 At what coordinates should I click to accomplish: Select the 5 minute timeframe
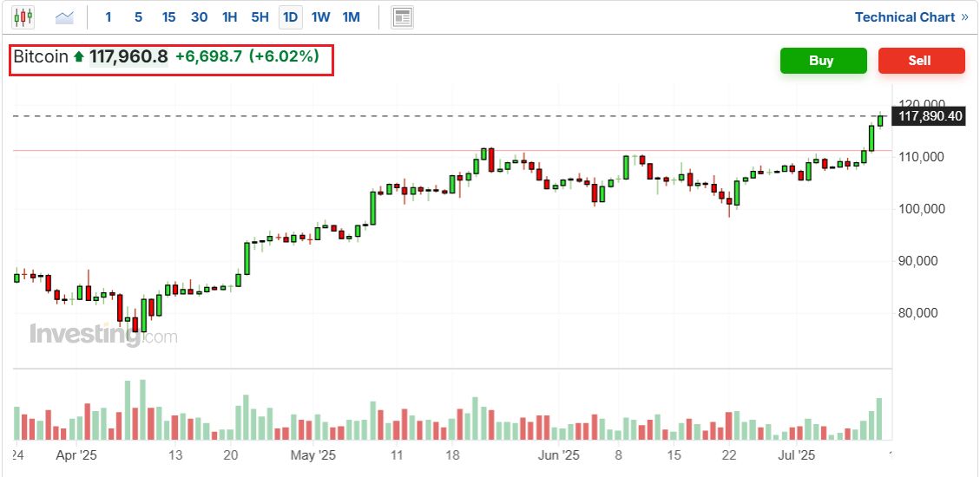click(x=138, y=16)
